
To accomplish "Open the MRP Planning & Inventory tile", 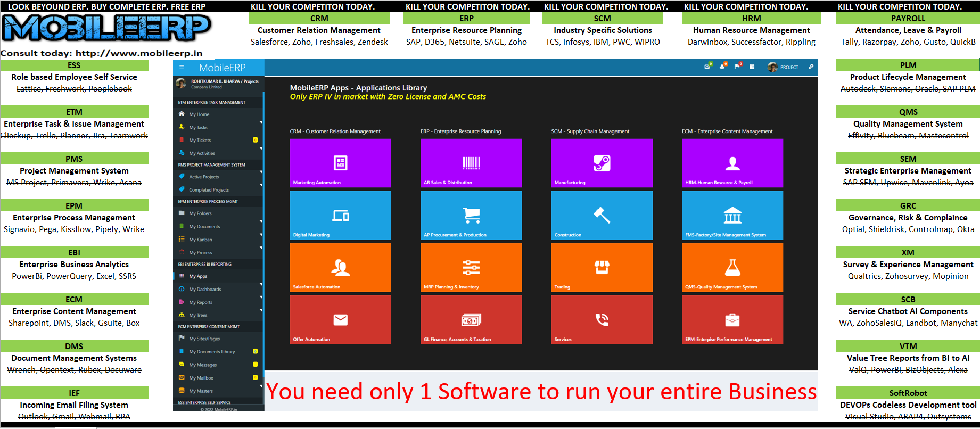I will (x=471, y=267).
